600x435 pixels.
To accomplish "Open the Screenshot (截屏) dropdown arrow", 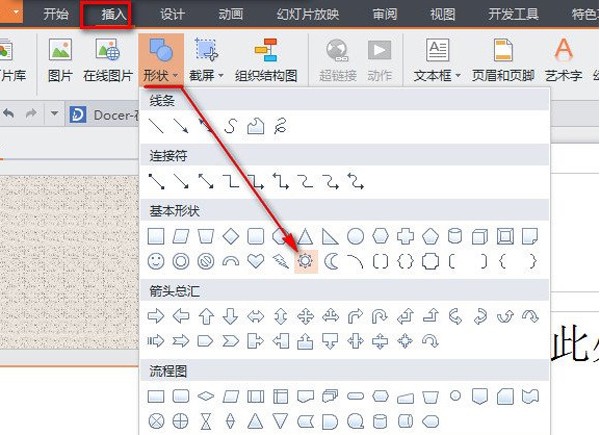I will 221,76.
